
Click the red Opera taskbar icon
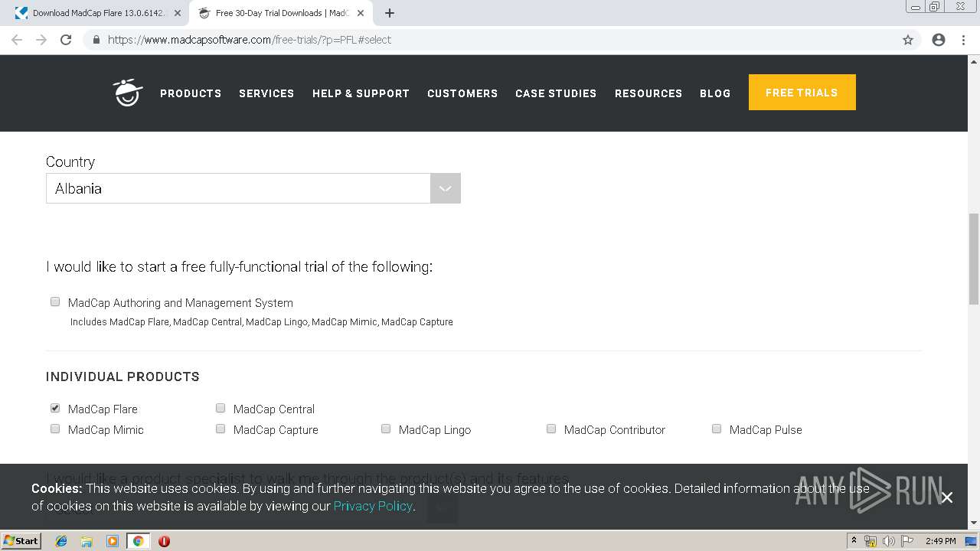pos(164,541)
